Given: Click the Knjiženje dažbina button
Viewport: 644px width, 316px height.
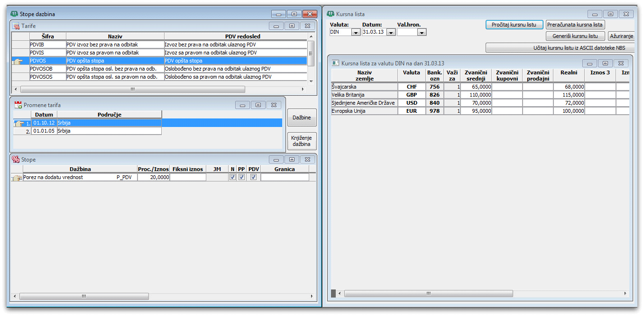Looking at the screenshot, I should pyautogui.click(x=302, y=141).
